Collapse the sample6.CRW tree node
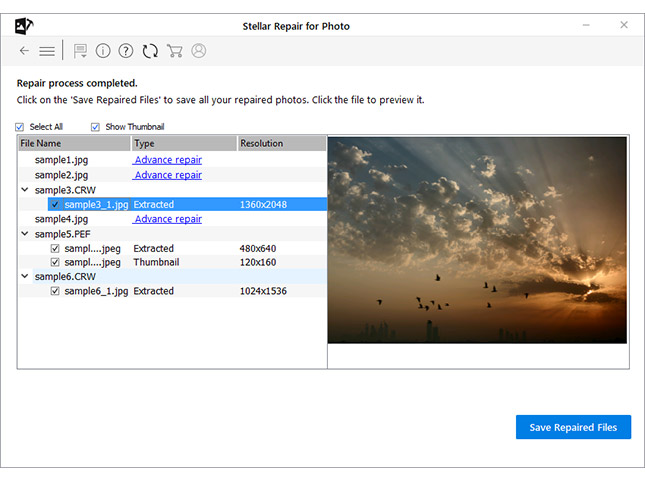645x481 pixels. coord(24,277)
